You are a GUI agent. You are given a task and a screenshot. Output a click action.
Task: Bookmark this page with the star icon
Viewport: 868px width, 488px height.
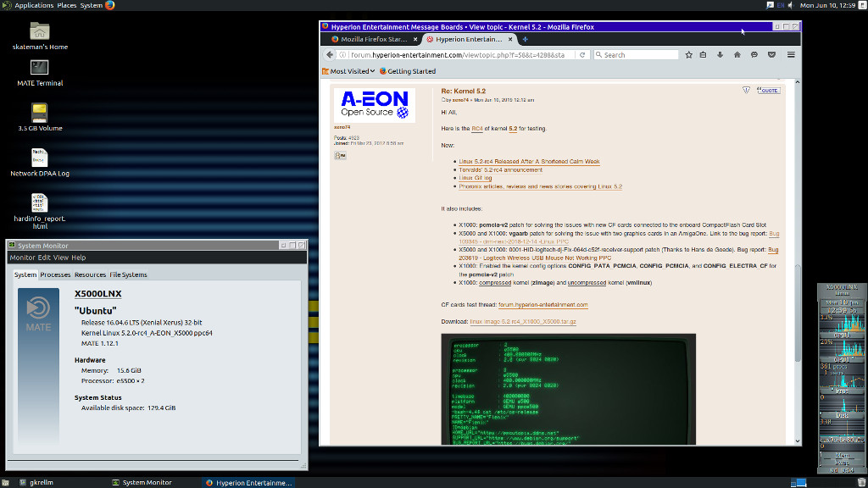click(688, 55)
